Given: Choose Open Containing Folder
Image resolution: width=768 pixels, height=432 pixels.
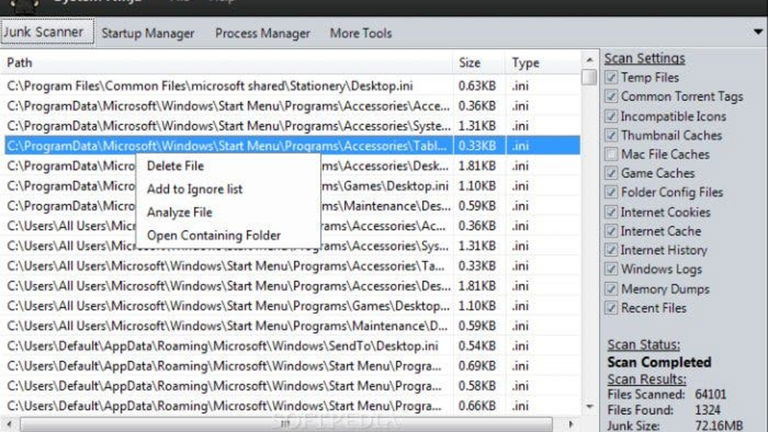Looking at the screenshot, I should pyautogui.click(x=214, y=235).
